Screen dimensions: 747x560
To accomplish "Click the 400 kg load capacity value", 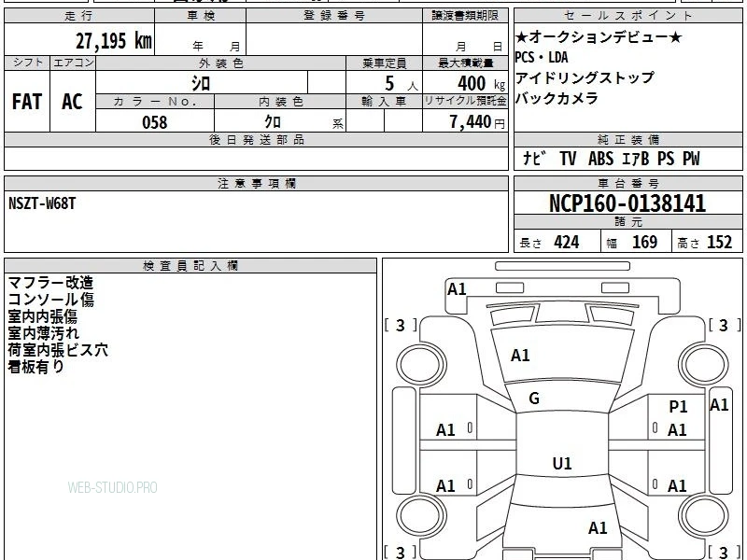I will (481, 84).
